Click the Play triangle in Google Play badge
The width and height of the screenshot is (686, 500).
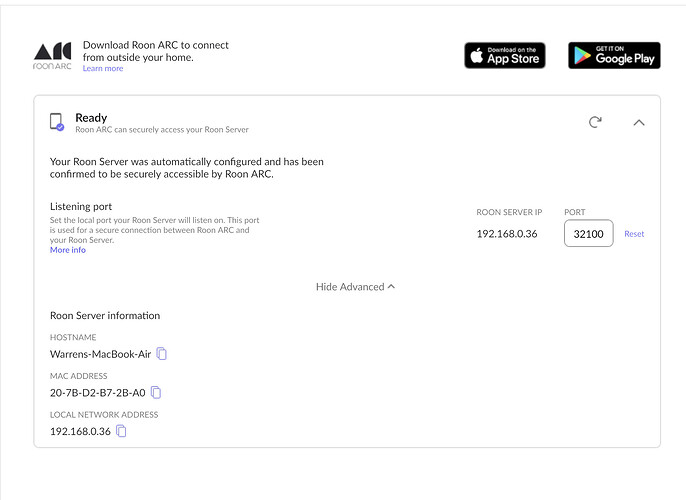[582, 56]
